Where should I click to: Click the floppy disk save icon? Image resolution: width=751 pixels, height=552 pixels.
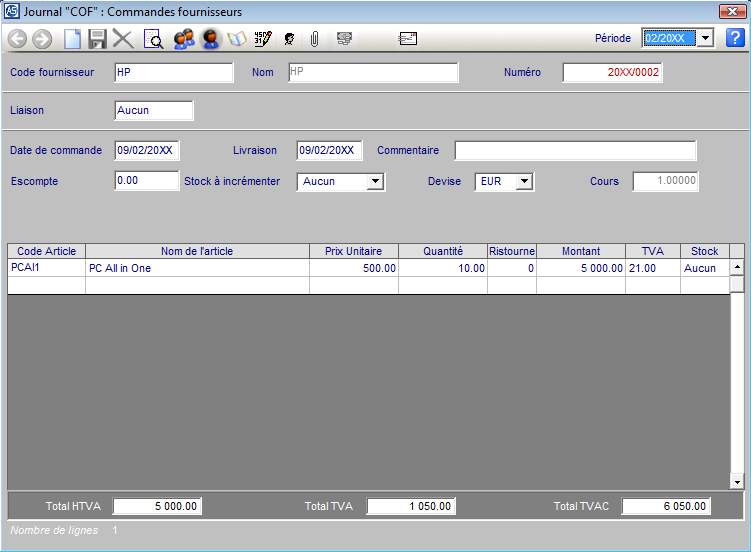pos(97,39)
